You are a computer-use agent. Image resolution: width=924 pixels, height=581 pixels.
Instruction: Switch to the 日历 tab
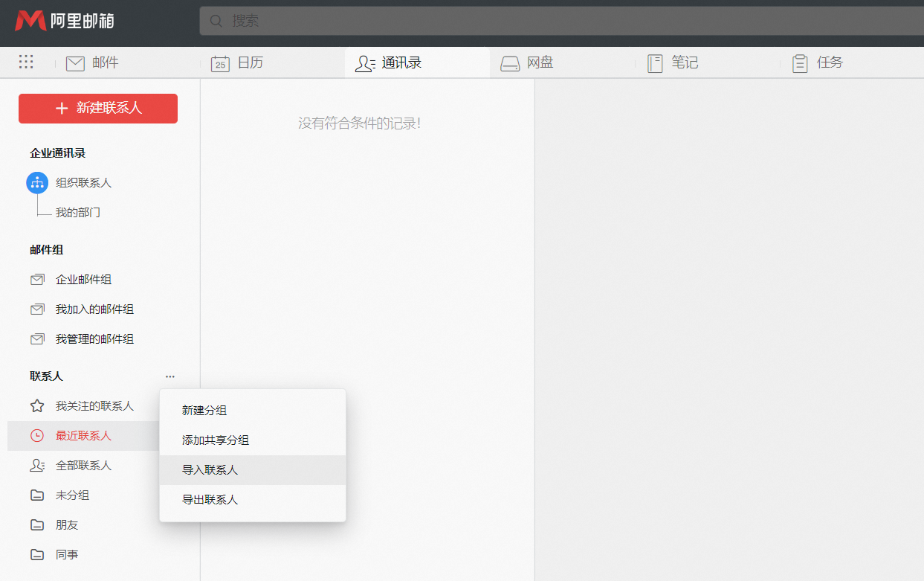[x=238, y=63]
